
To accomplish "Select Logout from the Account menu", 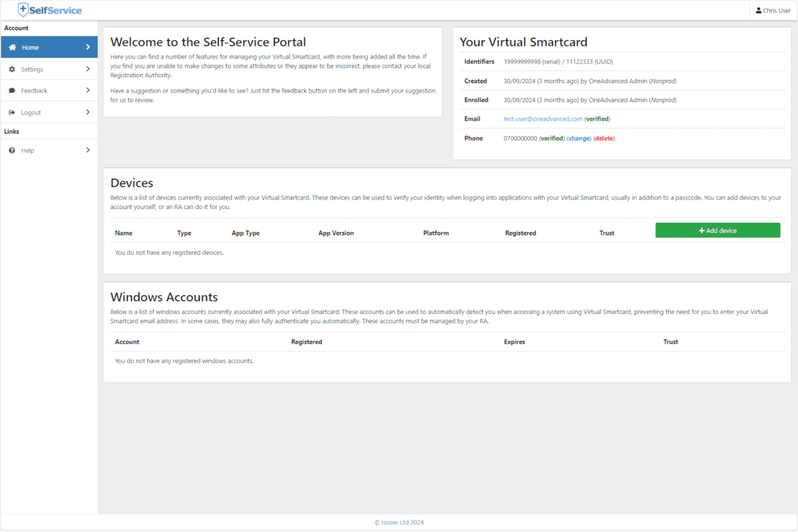I will coord(31,112).
